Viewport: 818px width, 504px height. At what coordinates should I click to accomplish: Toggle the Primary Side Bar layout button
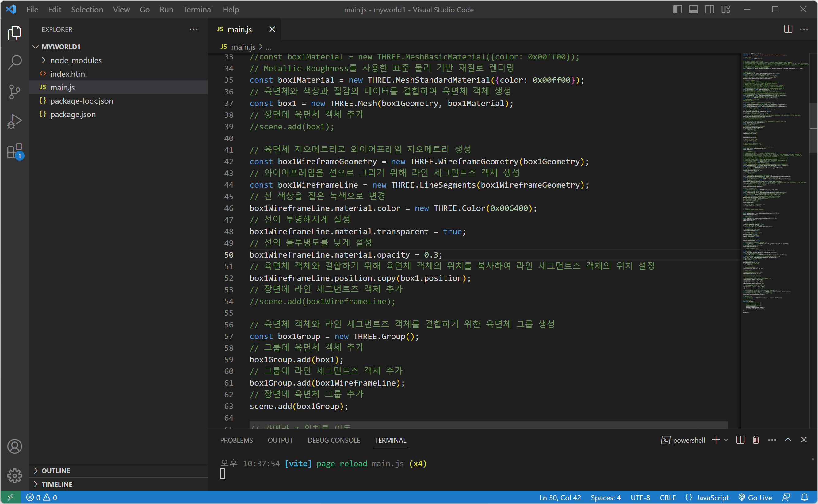[x=677, y=10]
